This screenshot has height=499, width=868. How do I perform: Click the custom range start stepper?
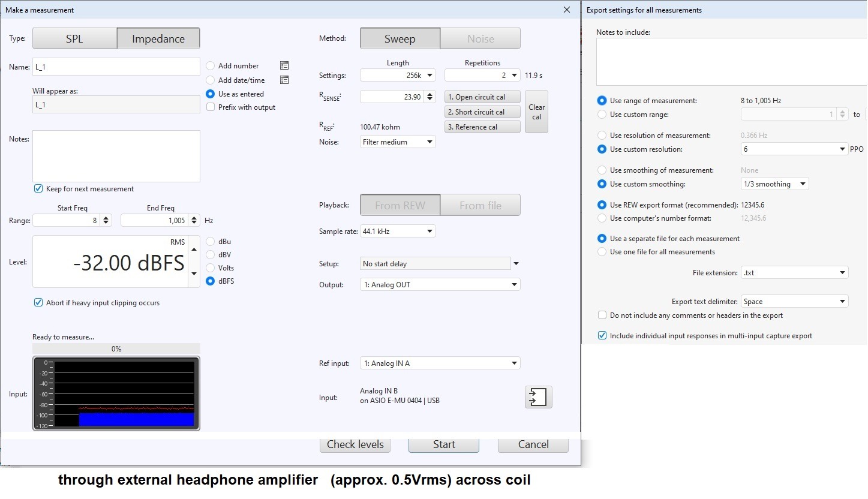click(843, 115)
